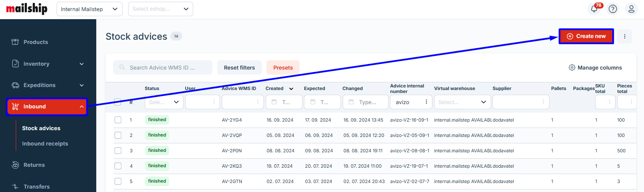Click the Expeditions truck icon

[x=15, y=85]
